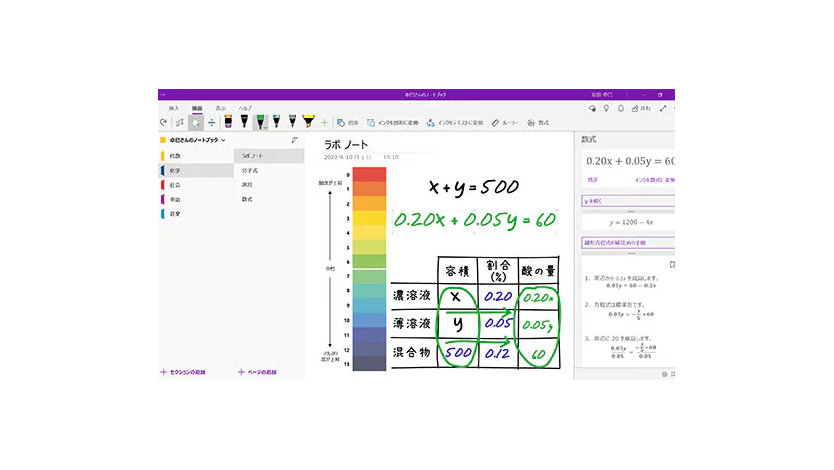Click the insert space tool icon
The image size is (834, 470).
[x=212, y=122]
